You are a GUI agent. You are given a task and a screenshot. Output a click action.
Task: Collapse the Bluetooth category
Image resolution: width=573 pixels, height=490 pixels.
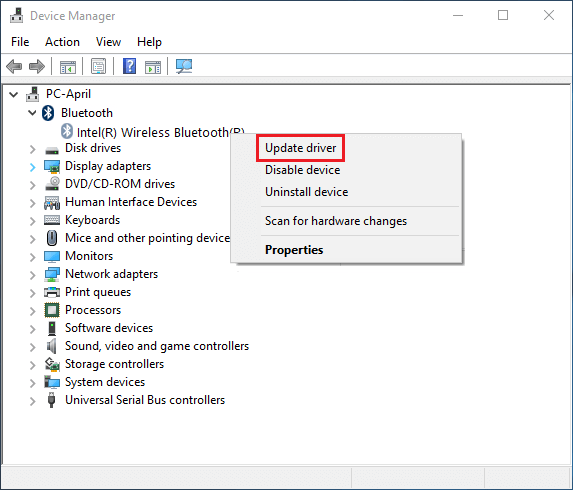coord(32,113)
